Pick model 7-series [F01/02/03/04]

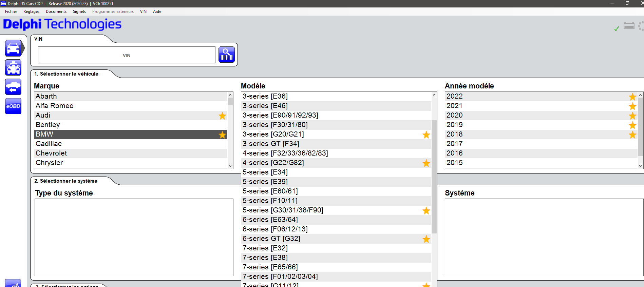[336, 276]
